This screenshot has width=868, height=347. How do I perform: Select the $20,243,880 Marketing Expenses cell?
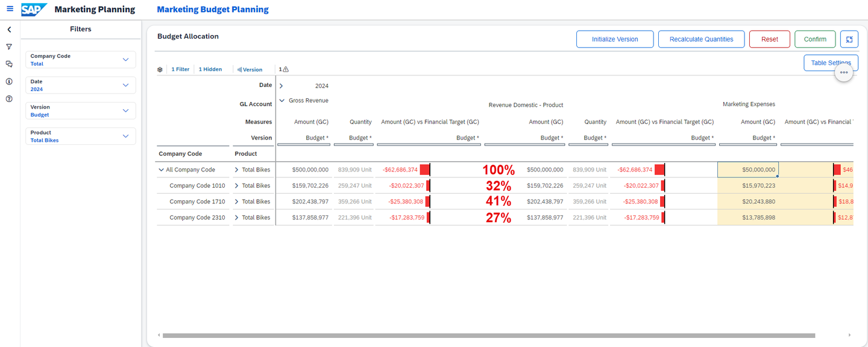748,202
